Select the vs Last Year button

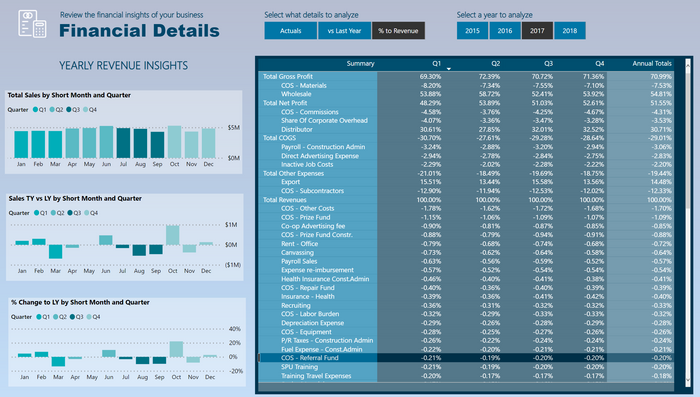click(344, 31)
